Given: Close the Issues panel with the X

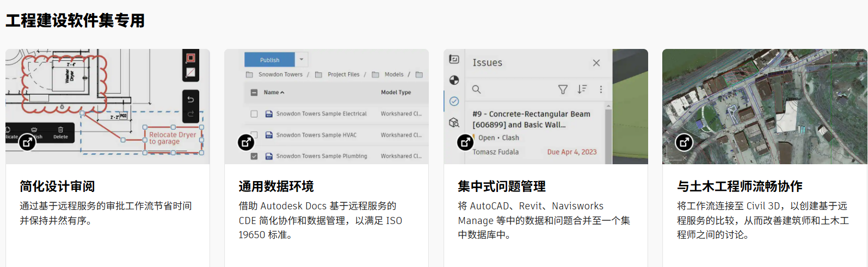Looking at the screenshot, I should [596, 63].
